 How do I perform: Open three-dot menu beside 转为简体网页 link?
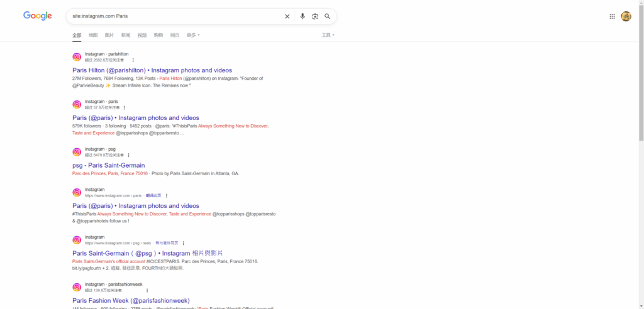(x=183, y=243)
